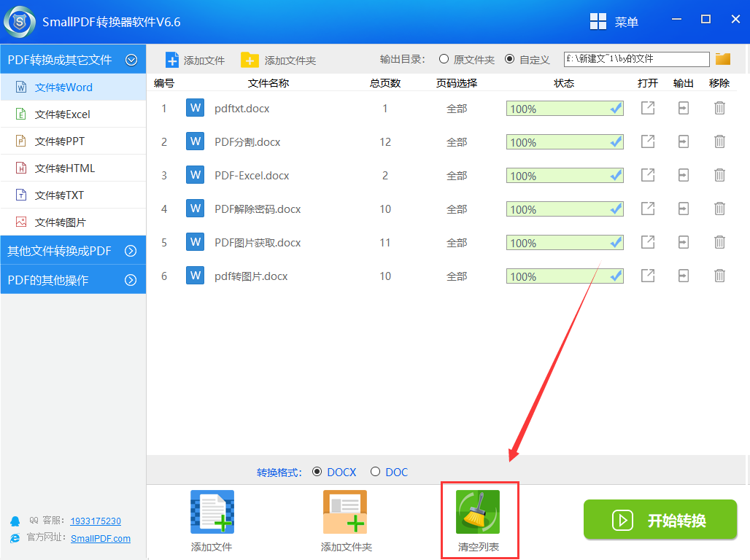The height and width of the screenshot is (560, 750).
Task: Browse output folder via yellow folder icon
Action: pyautogui.click(x=723, y=59)
